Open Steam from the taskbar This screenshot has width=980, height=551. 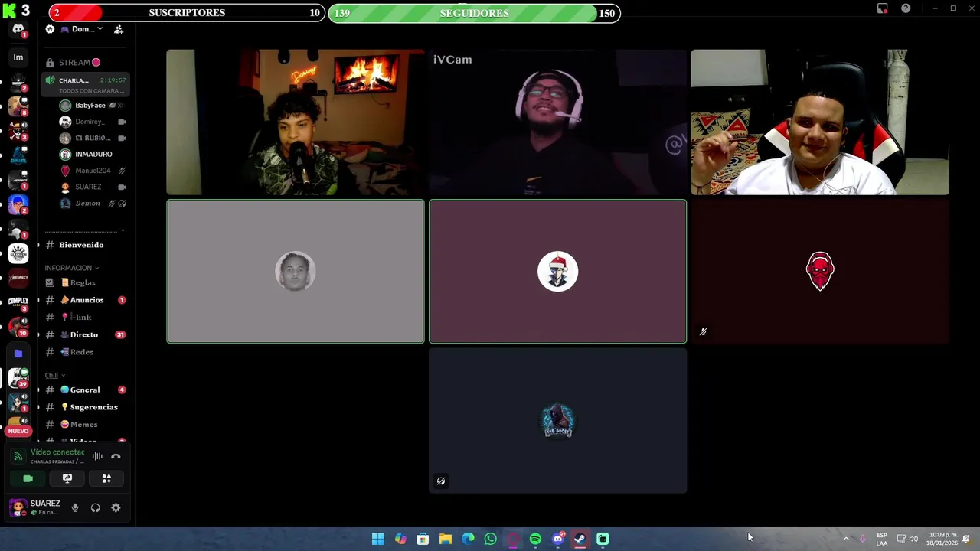(580, 539)
